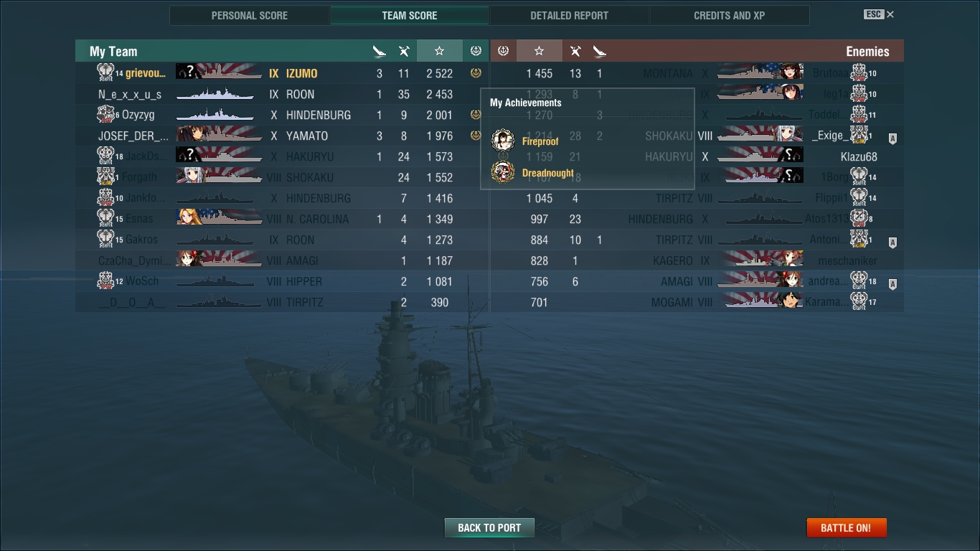980x551 pixels.
Task: Select the N_e_x_x_u_s Roon row
Action: point(282,94)
